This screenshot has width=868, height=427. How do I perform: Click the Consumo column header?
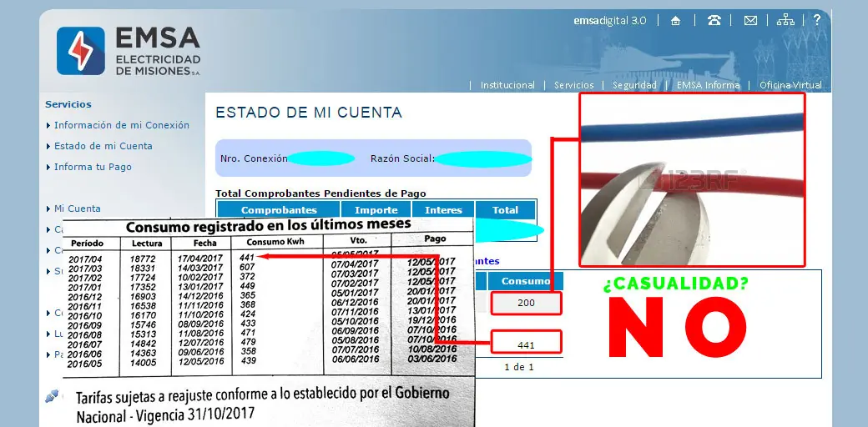[x=525, y=281]
